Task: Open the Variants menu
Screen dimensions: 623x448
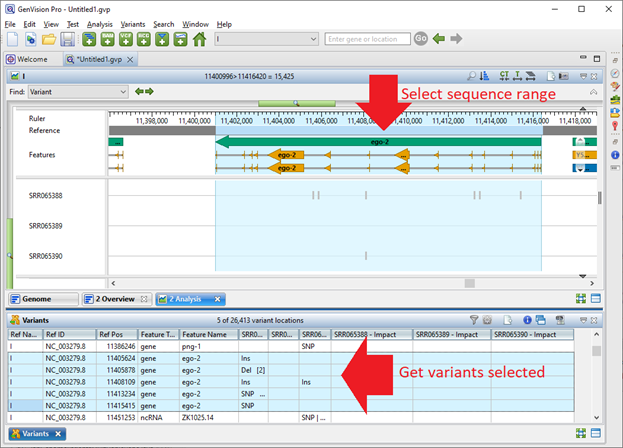Action: (x=133, y=24)
